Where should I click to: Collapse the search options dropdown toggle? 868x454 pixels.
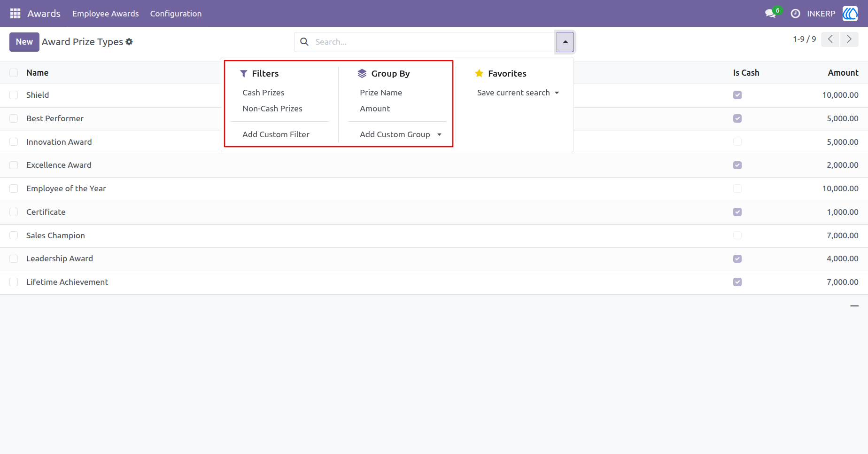[565, 42]
